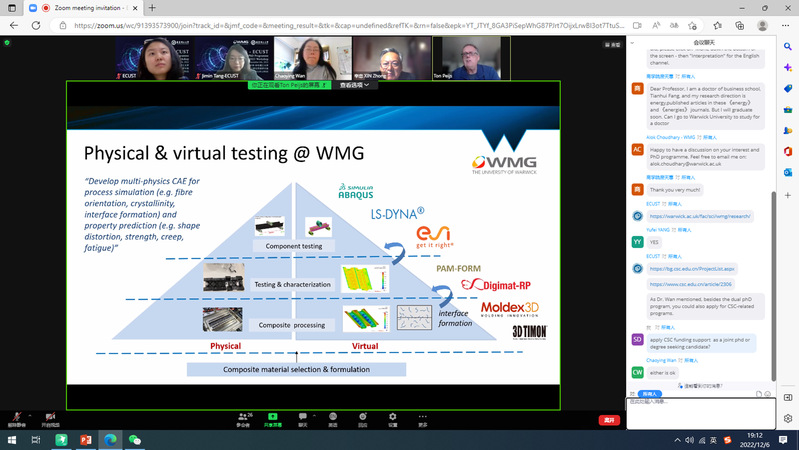Click the camera permission icon in address bar

pos(637,25)
